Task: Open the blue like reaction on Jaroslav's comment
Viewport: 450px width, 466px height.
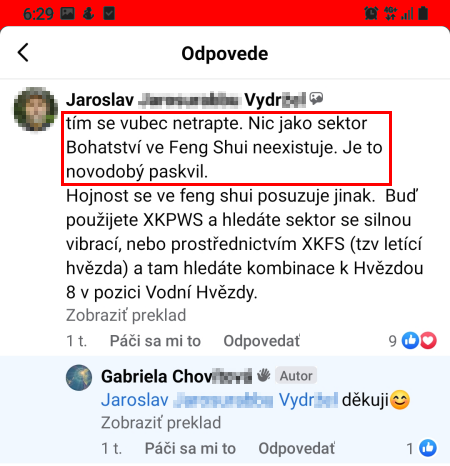Action: [x=410, y=341]
